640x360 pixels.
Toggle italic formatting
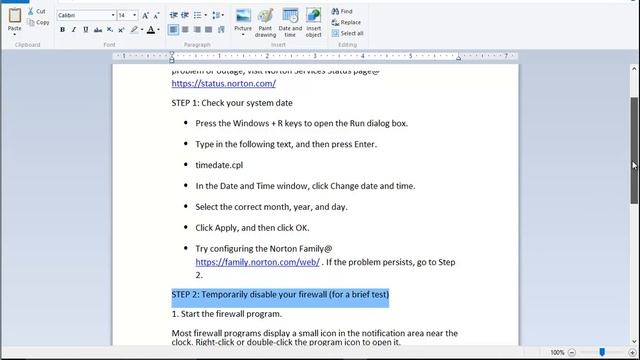pyautogui.click(x=74, y=30)
